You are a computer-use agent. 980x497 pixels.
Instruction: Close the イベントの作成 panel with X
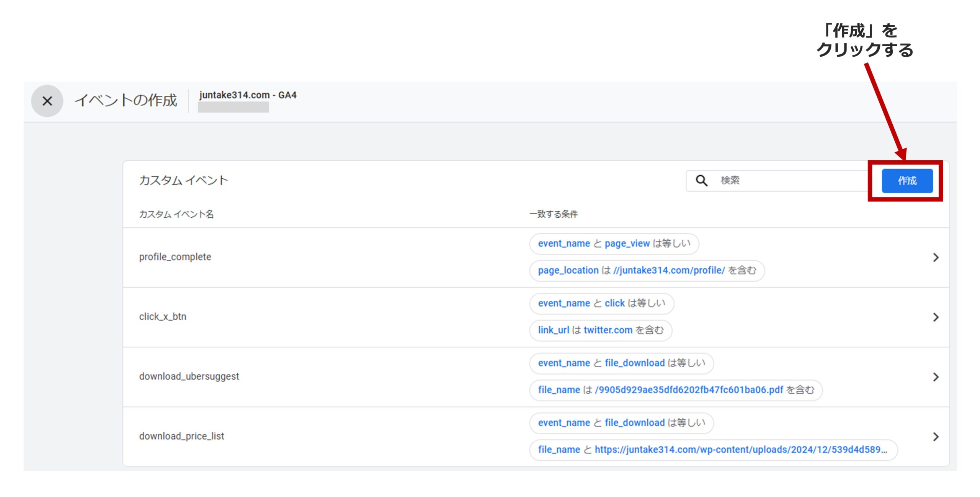tap(47, 101)
